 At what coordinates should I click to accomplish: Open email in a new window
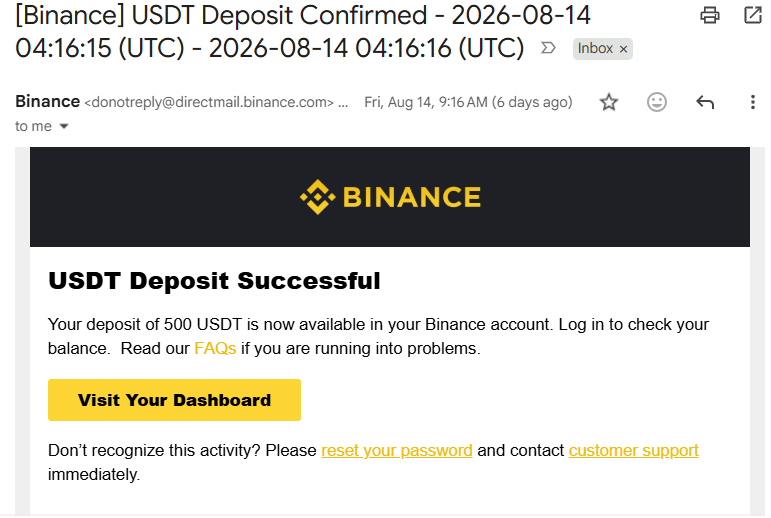coord(753,15)
